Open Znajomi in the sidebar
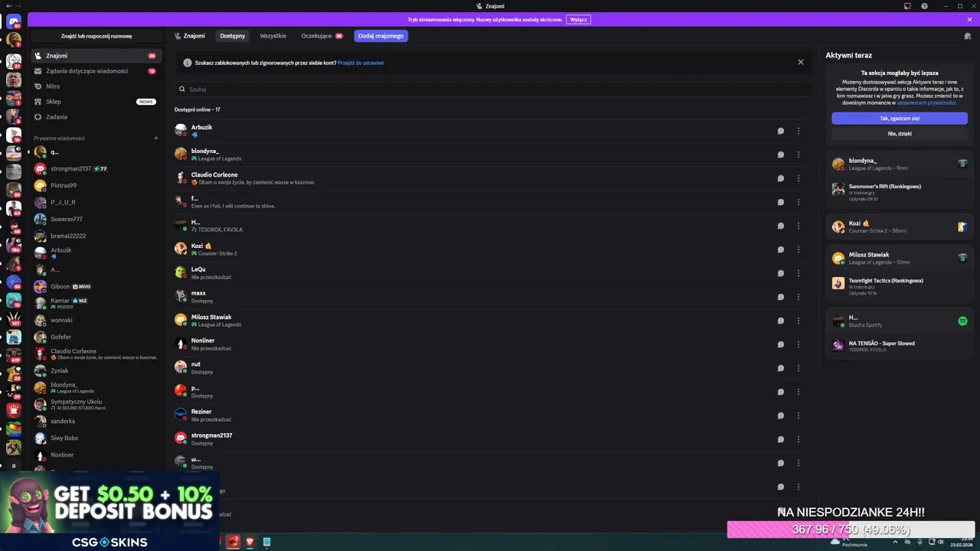 (x=96, y=56)
